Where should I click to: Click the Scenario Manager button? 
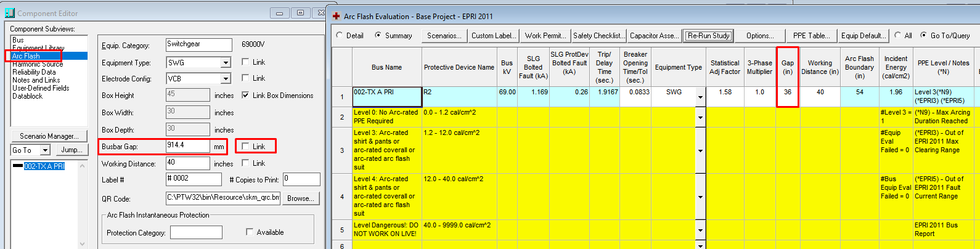pyautogui.click(x=49, y=136)
